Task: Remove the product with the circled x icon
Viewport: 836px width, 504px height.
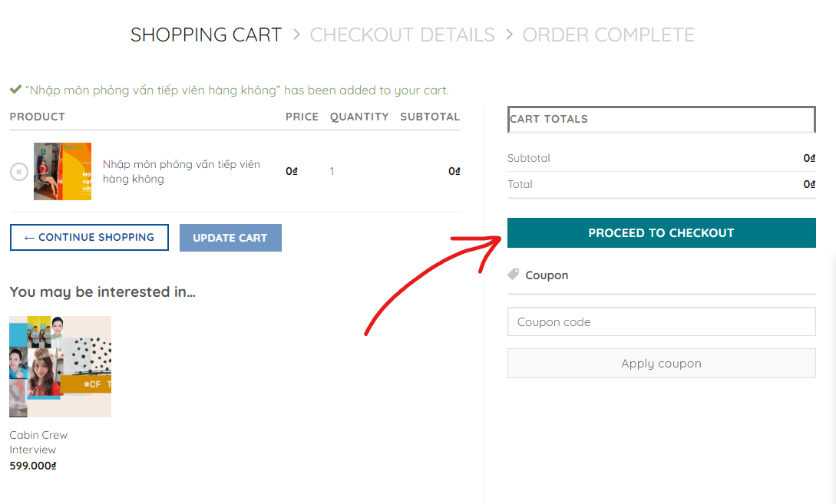Action: point(19,172)
